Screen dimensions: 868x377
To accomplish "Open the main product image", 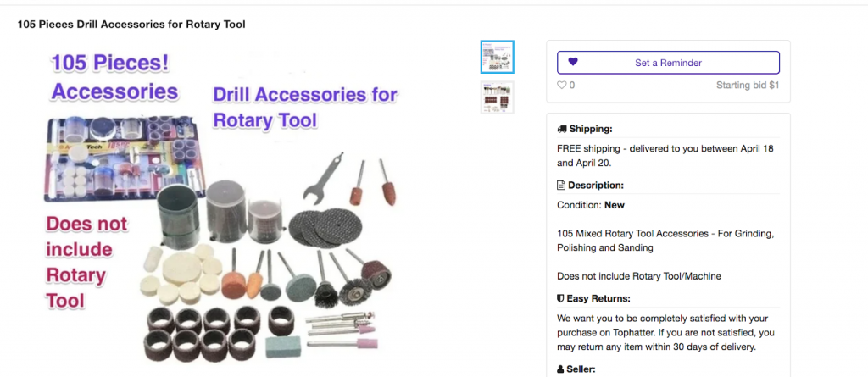I will coord(221,205).
